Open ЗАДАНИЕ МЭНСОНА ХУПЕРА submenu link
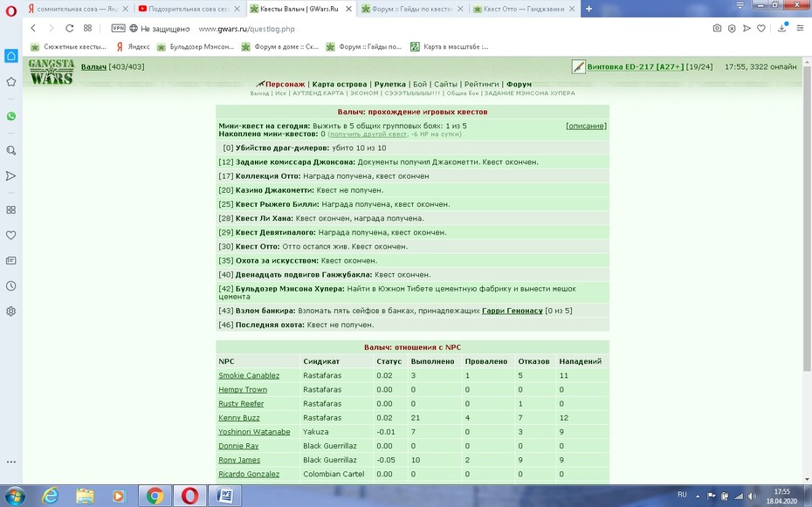This screenshot has width=812, height=507. tap(529, 93)
